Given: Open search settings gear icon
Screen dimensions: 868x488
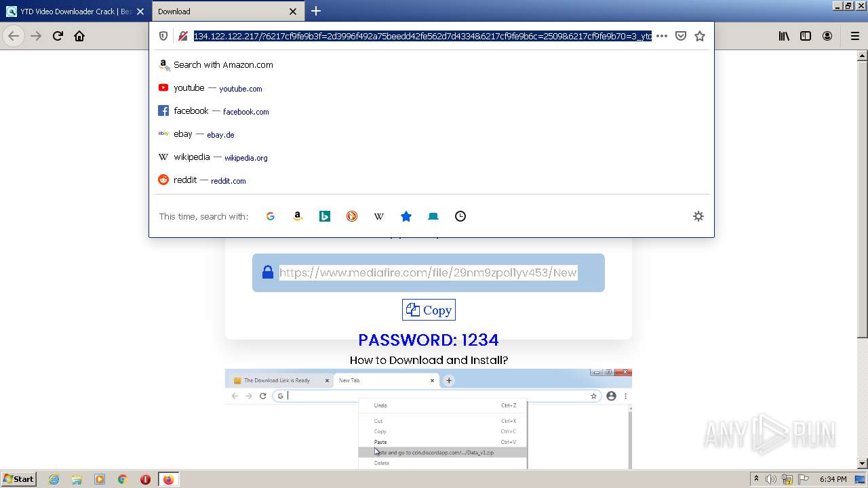Looking at the screenshot, I should pyautogui.click(x=698, y=216).
